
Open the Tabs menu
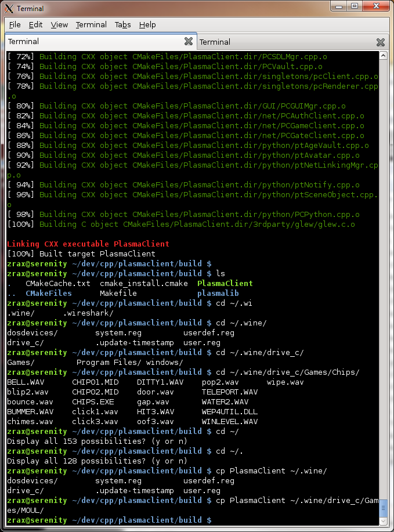[122, 25]
